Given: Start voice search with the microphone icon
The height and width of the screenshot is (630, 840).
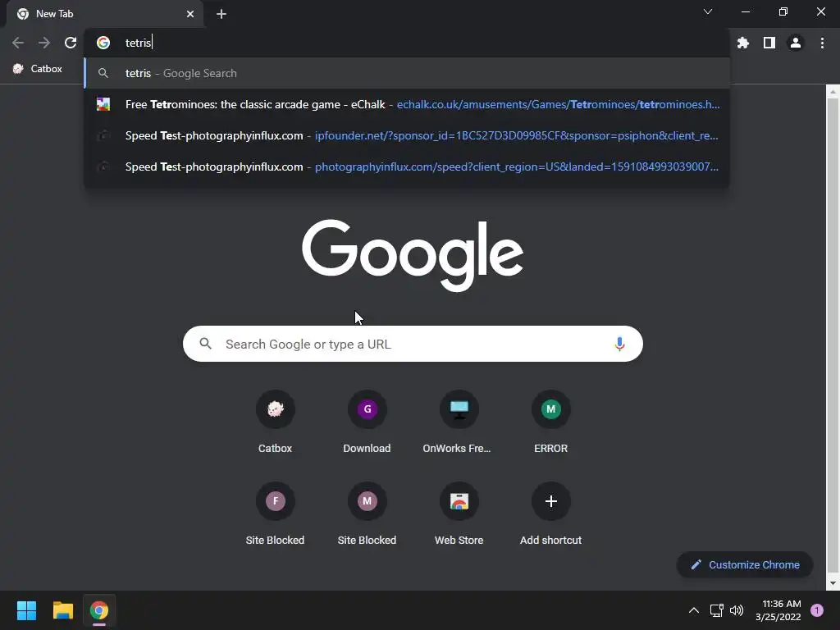Looking at the screenshot, I should pyautogui.click(x=619, y=344).
